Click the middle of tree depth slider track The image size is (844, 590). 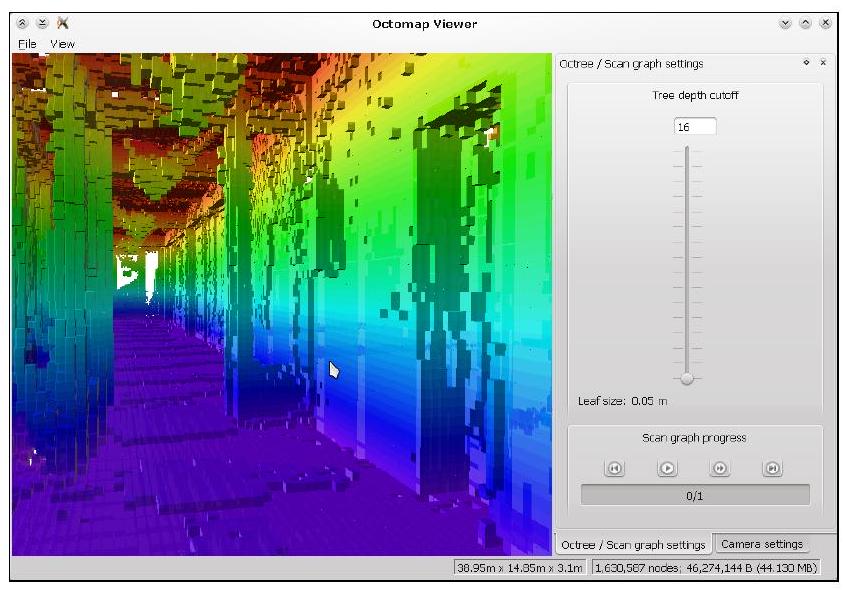click(687, 260)
